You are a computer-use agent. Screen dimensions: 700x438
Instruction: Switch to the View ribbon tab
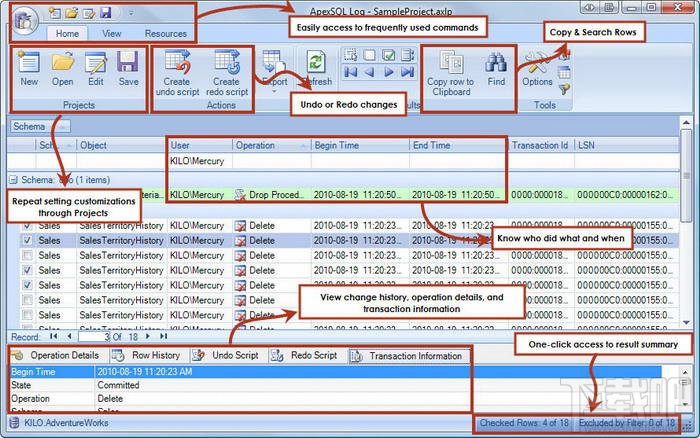111,33
